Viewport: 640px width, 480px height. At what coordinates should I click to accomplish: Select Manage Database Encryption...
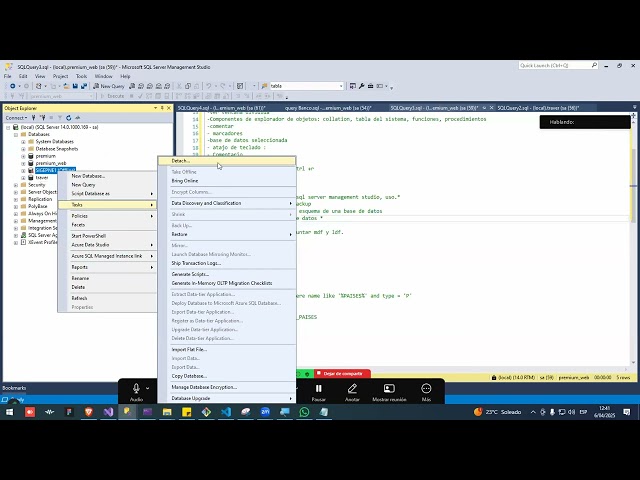point(227,387)
